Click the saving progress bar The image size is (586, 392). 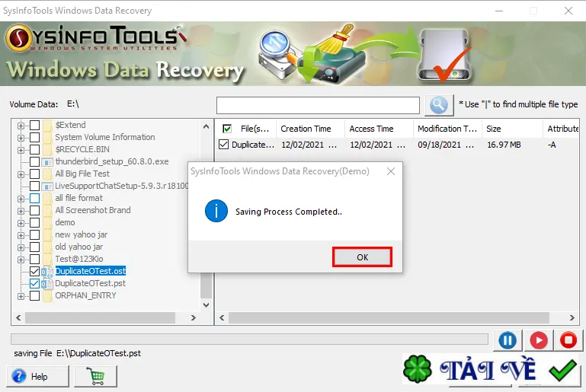pos(249,339)
